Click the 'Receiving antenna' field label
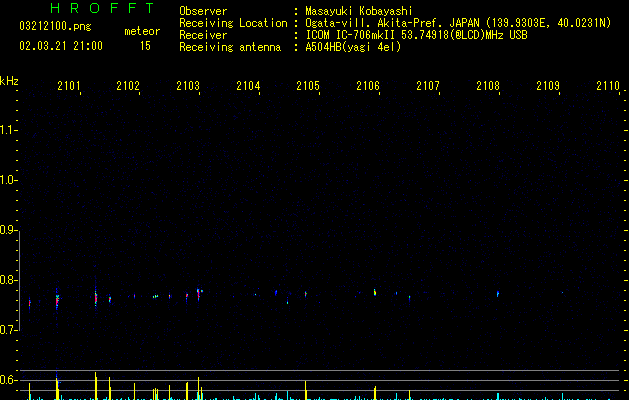The image size is (629, 400). tap(230, 47)
